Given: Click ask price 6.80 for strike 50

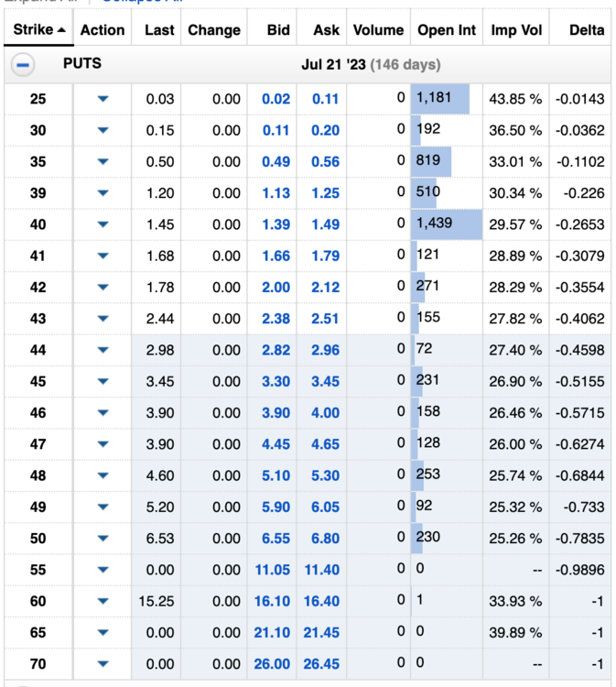Looking at the screenshot, I should [x=325, y=539].
